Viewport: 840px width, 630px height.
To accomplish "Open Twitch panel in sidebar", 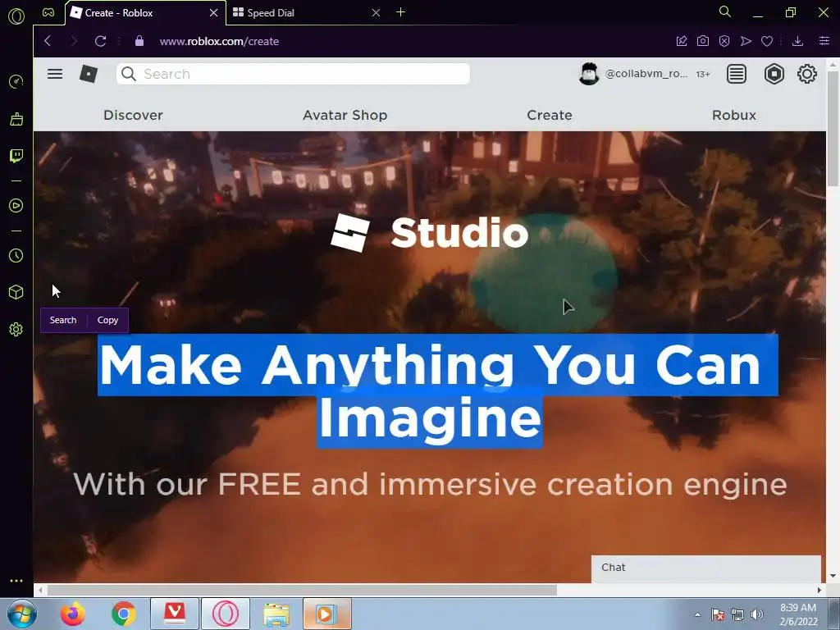I will [16, 156].
